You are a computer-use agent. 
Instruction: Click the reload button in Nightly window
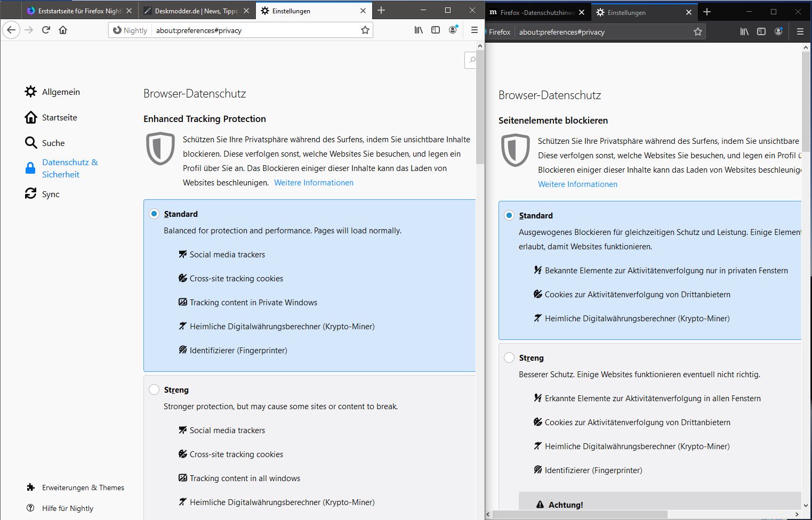(x=46, y=30)
